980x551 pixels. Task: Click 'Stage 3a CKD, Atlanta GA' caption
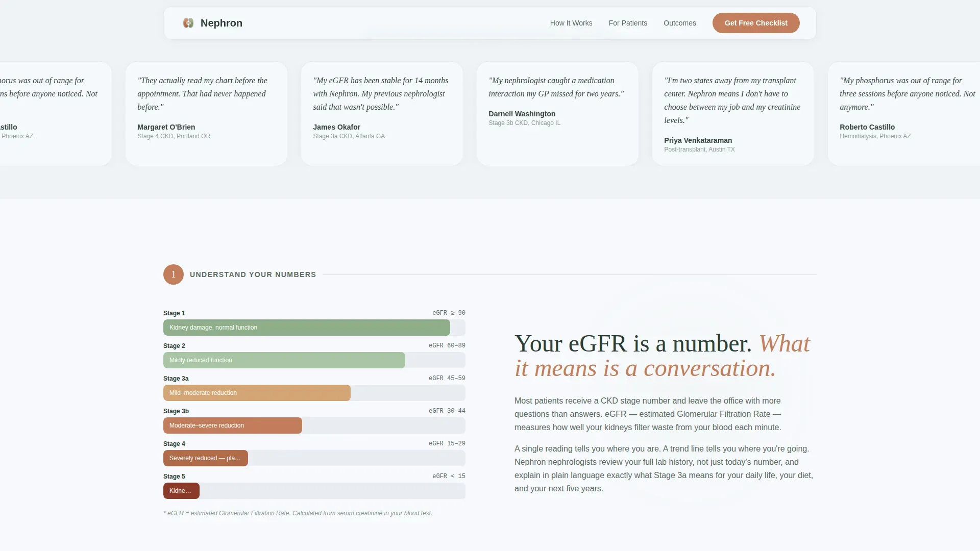(x=349, y=136)
